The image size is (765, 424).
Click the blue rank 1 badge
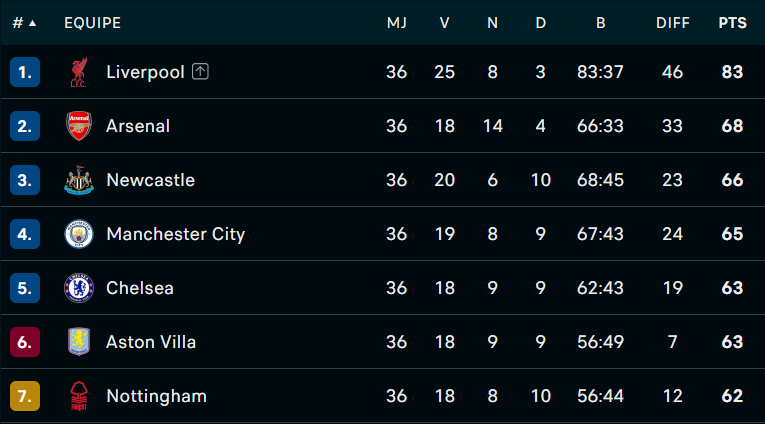(x=25, y=72)
